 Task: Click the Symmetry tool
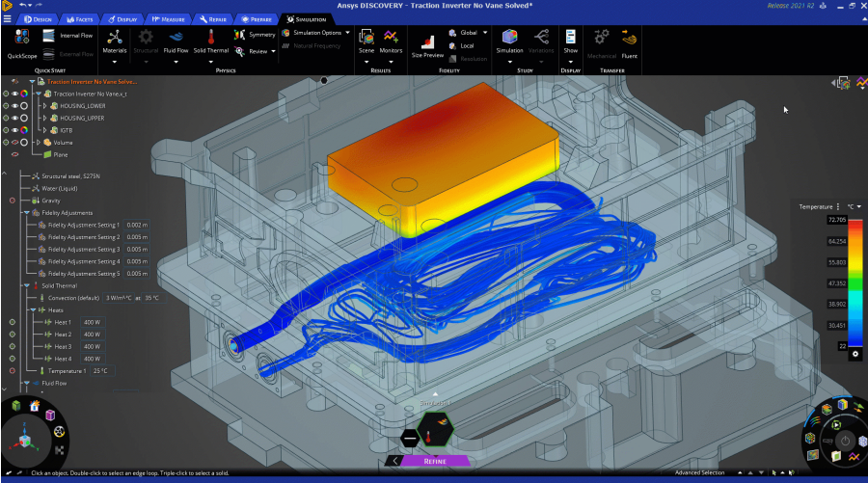(255, 35)
